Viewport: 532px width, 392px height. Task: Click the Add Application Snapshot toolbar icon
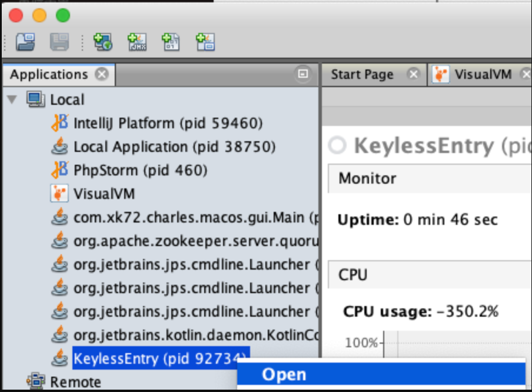tap(205, 42)
